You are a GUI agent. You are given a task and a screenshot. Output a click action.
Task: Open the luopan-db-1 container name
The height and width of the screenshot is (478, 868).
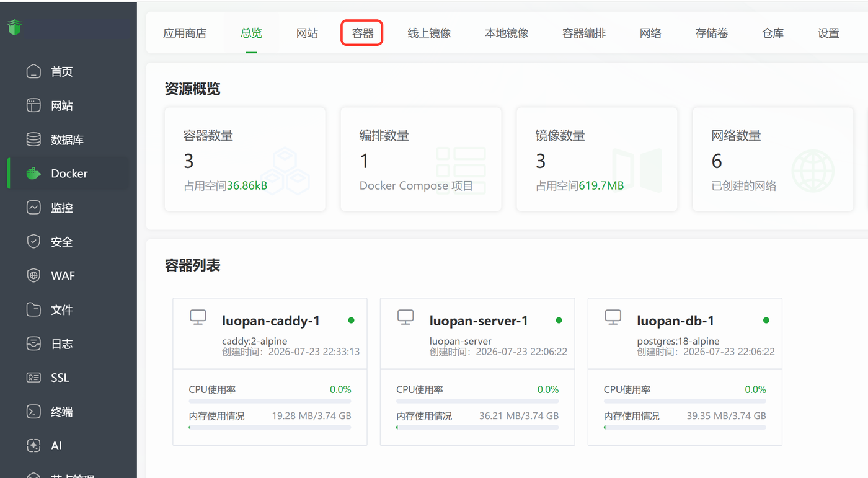676,321
